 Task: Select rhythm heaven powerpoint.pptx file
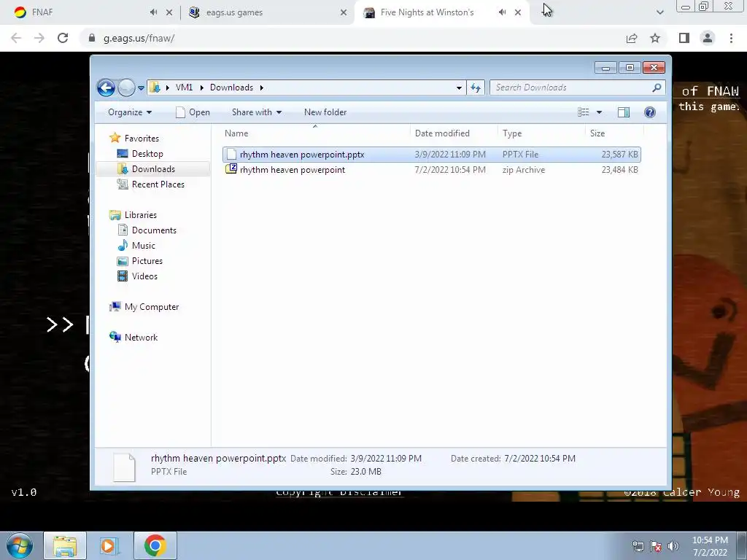[432, 155]
